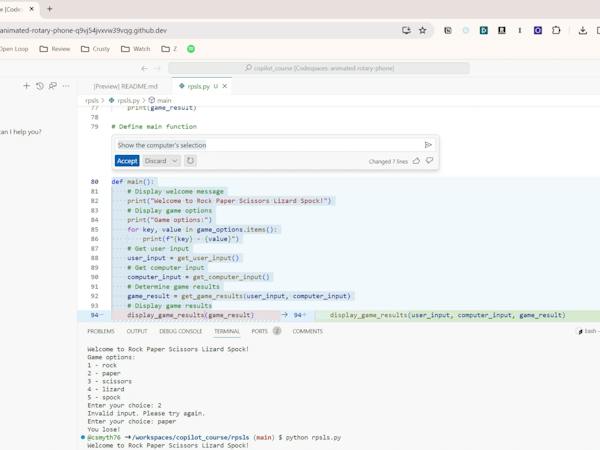Viewport: 600px width, 450px height.
Task: Open the OUTPUT panel tab
Action: (x=137, y=331)
